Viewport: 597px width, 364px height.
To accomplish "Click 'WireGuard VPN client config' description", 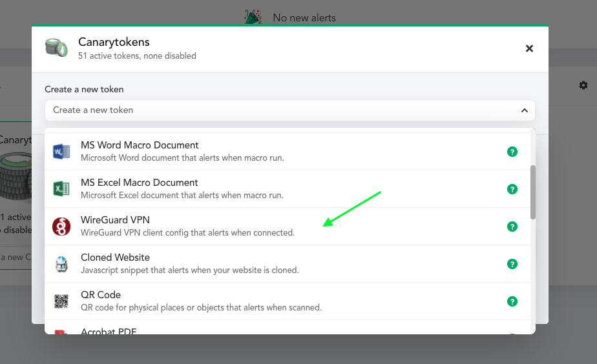I will (x=188, y=233).
